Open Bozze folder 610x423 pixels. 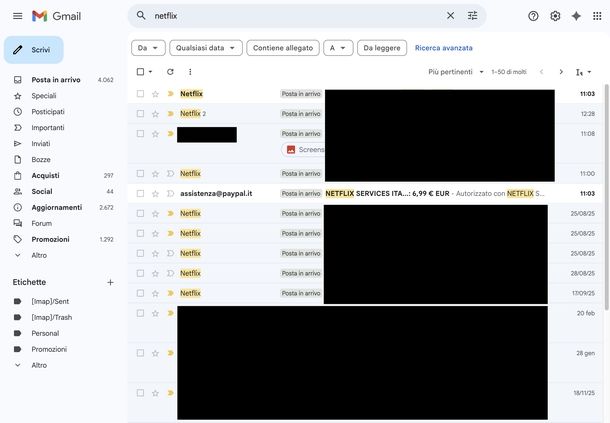[41, 160]
